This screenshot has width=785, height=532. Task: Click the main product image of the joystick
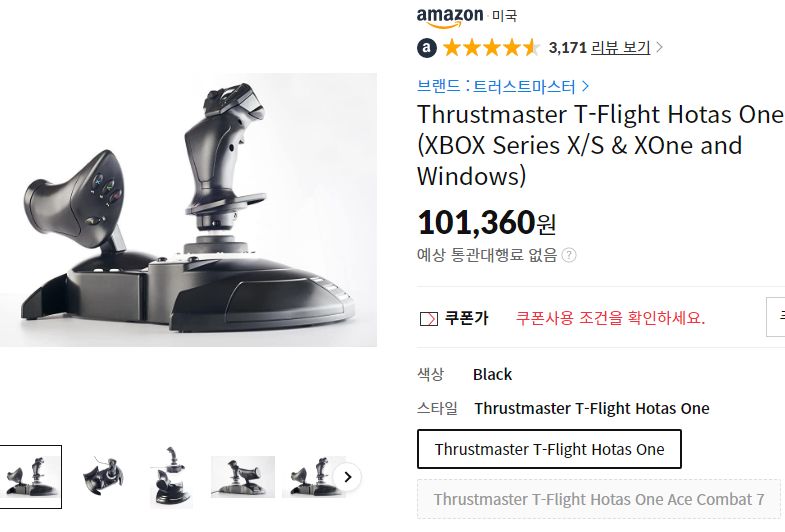point(188,210)
